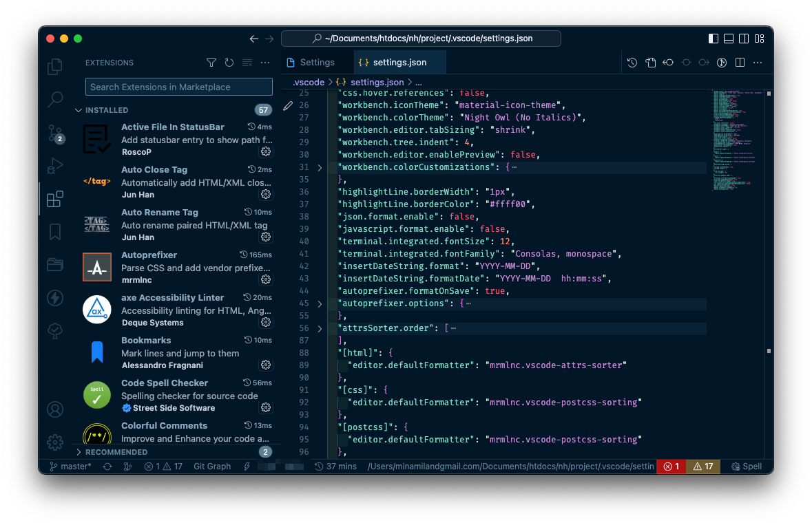The width and height of the screenshot is (812, 525).
Task: Open the Manage gear in activity bar
Action: [x=55, y=442]
